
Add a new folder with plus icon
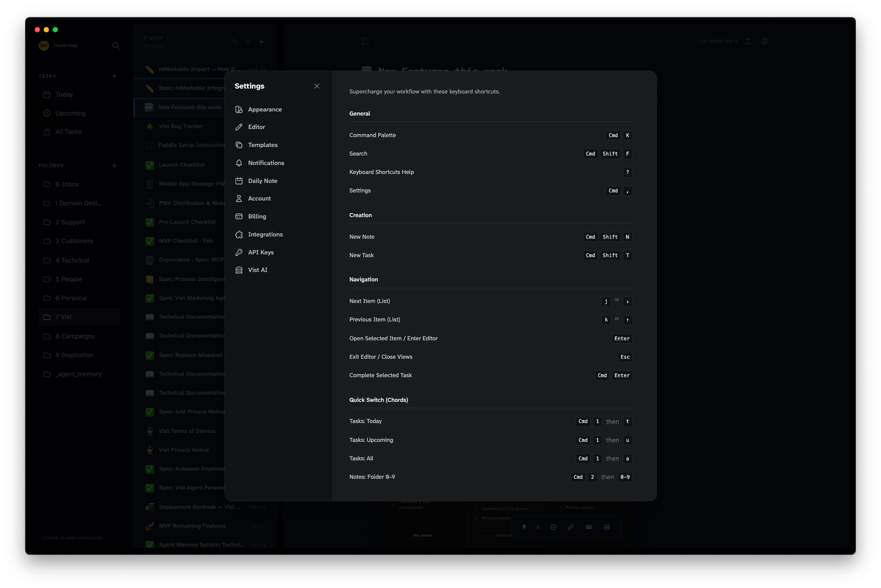click(x=114, y=166)
